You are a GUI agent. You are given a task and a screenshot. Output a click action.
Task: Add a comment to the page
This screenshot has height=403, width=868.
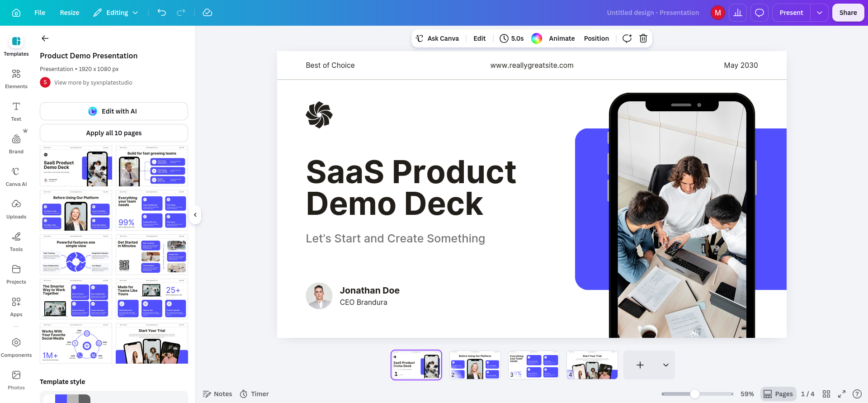(627, 38)
